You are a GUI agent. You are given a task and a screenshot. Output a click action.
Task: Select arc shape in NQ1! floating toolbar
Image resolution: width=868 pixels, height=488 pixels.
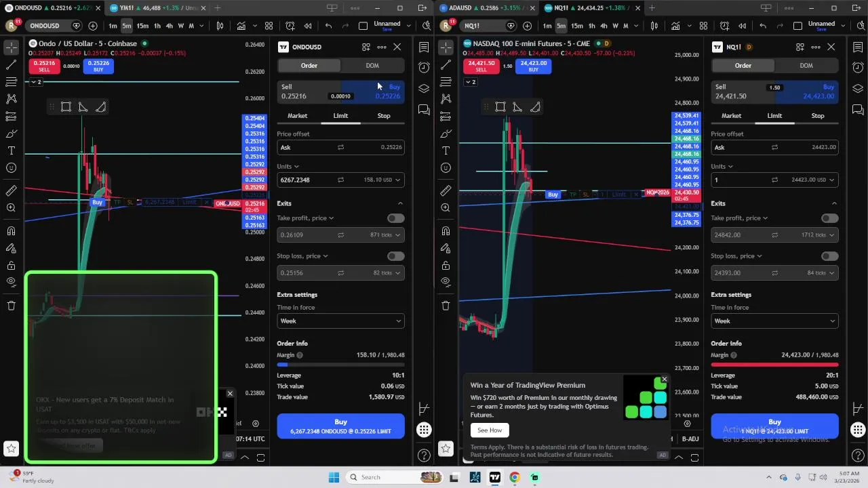[535, 107]
